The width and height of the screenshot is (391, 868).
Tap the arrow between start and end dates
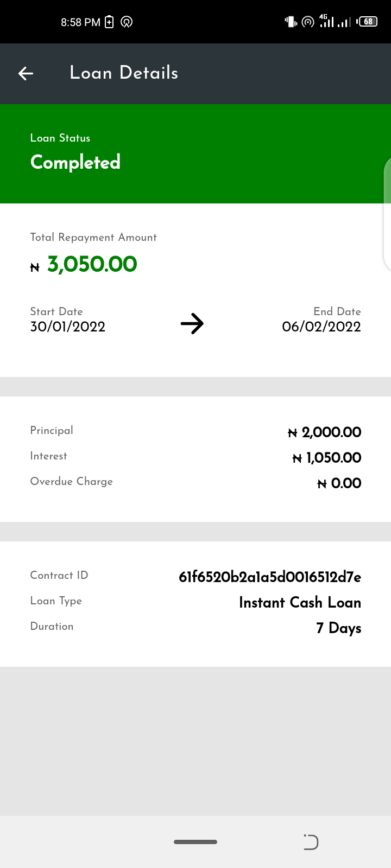click(x=192, y=324)
